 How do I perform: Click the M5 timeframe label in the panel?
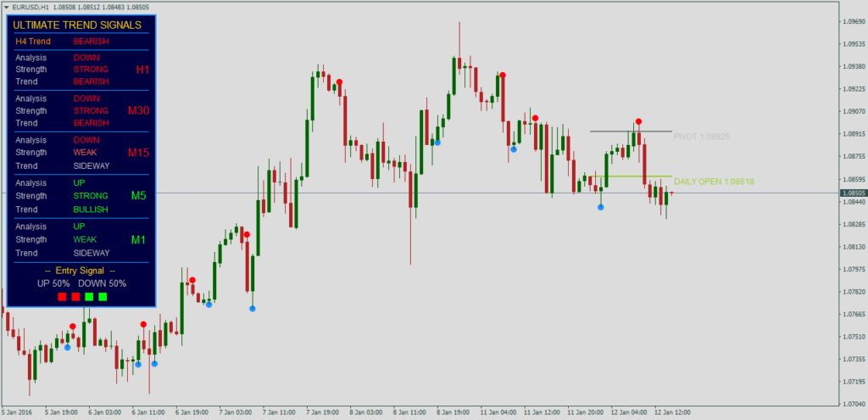(138, 195)
